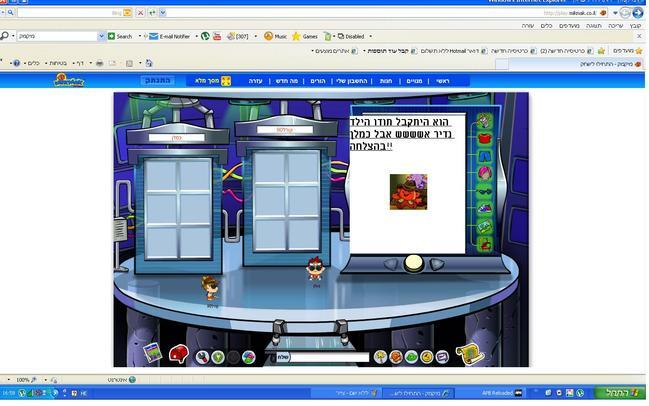Select the sunglasses accessory category

485,191
